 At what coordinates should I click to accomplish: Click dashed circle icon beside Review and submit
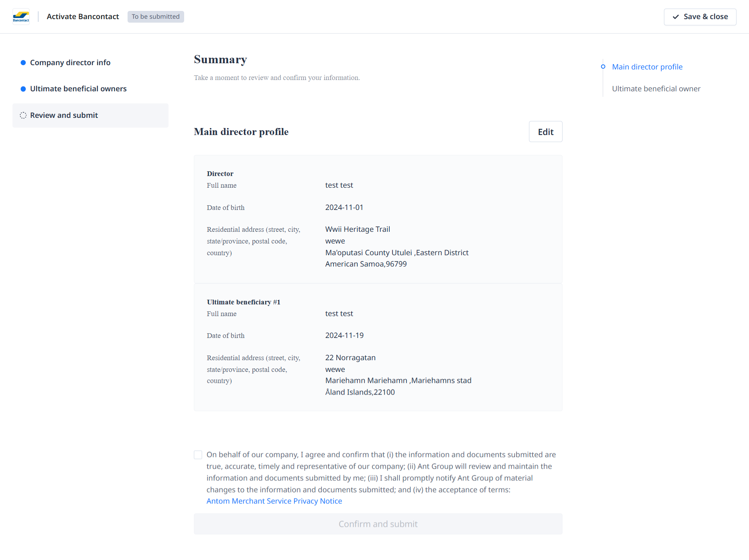point(23,116)
